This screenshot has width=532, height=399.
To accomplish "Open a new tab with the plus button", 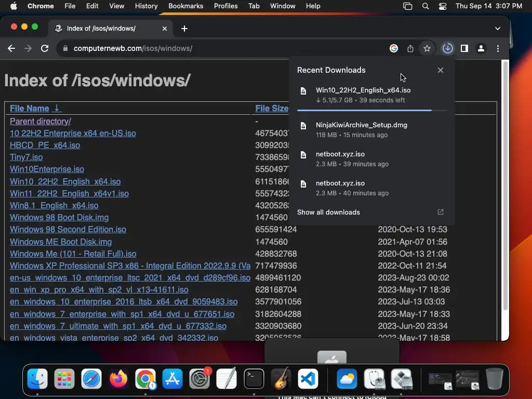I will pyautogui.click(x=184, y=29).
